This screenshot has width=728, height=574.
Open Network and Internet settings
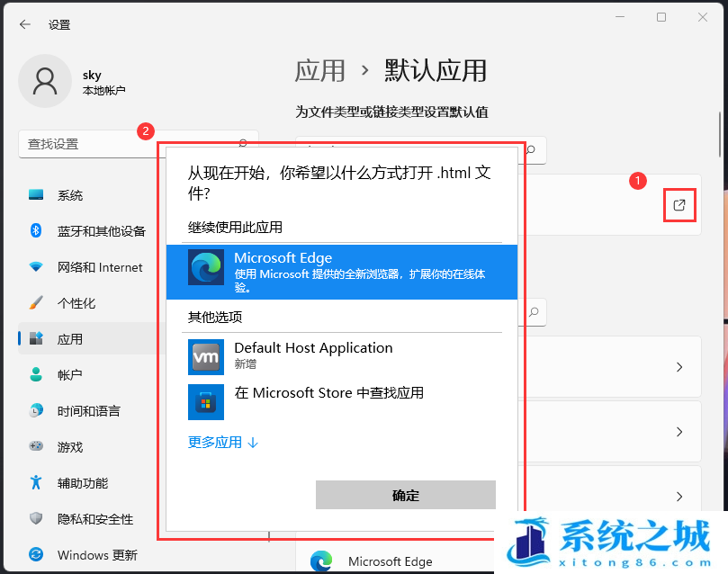tap(100, 267)
